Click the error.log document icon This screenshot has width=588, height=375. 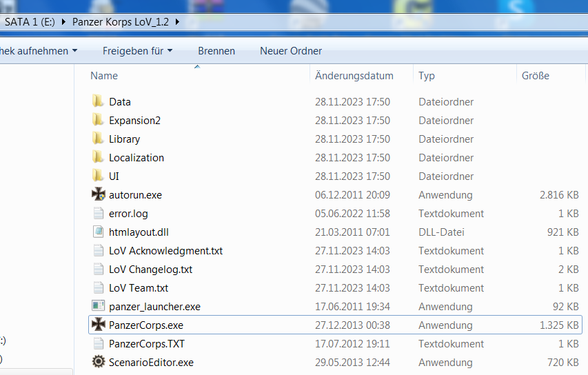tap(99, 213)
